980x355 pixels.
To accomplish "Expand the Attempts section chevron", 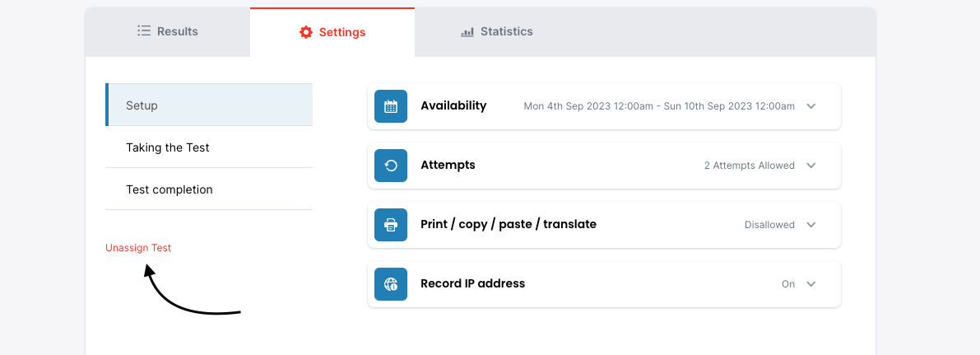I will tap(811, 166).
